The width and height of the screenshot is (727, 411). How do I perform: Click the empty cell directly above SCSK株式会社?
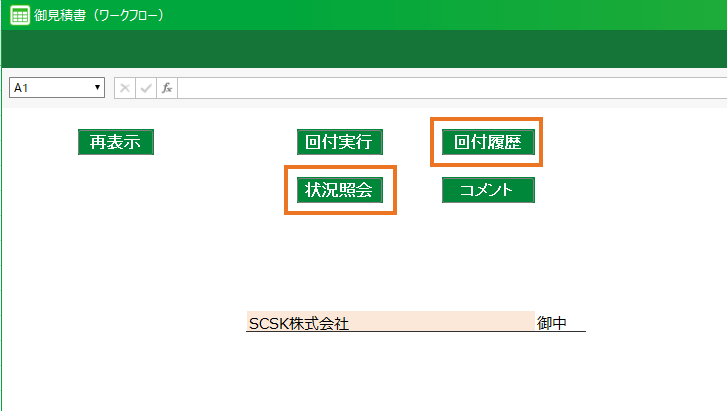click(390, 300)
